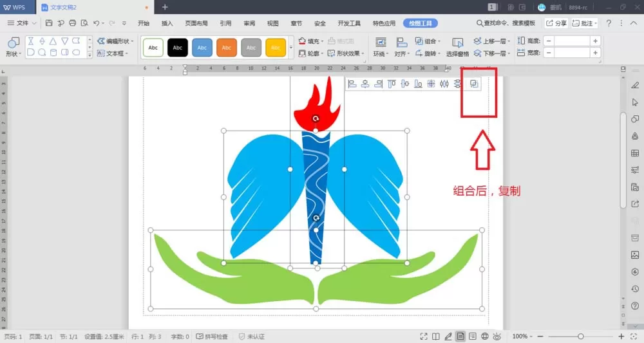644x343 pixels.
Task: Apply the orange Abc shape style
Action: 227,48
